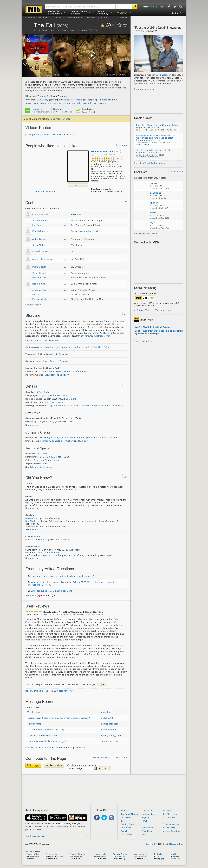Click the avatar icon beside Robin Smith
This screenshot has height=868, width=208.
[x=28, y=284]
